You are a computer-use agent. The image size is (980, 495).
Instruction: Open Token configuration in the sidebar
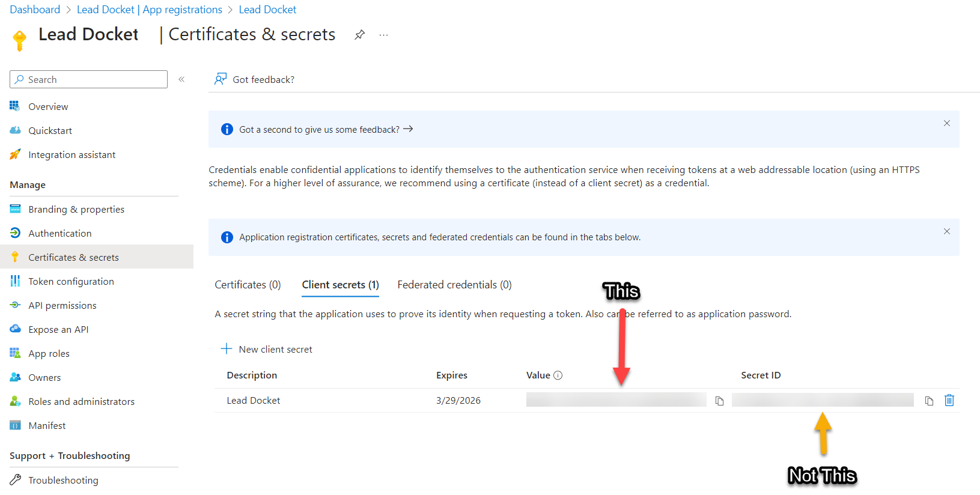click(x=71, y=281)
